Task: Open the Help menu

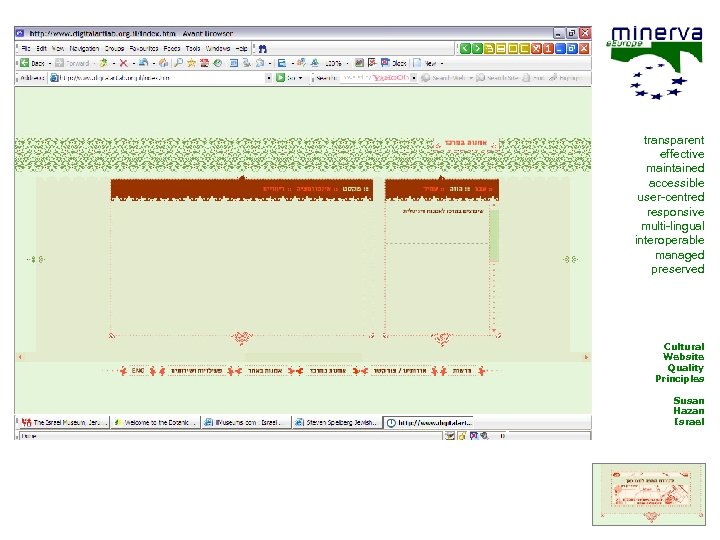Action: [242, 48]
